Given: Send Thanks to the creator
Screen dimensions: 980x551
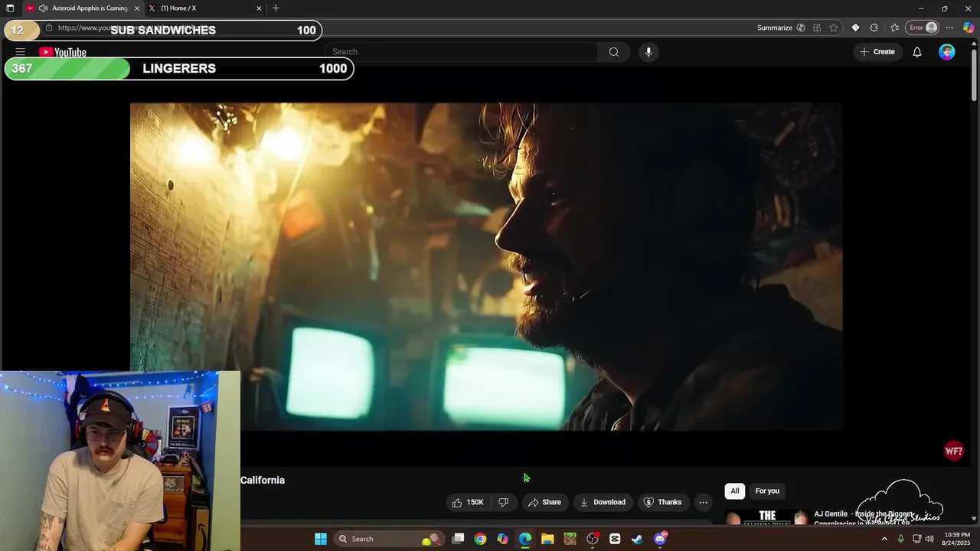Looking at the screenshot, I should [662, 502].
